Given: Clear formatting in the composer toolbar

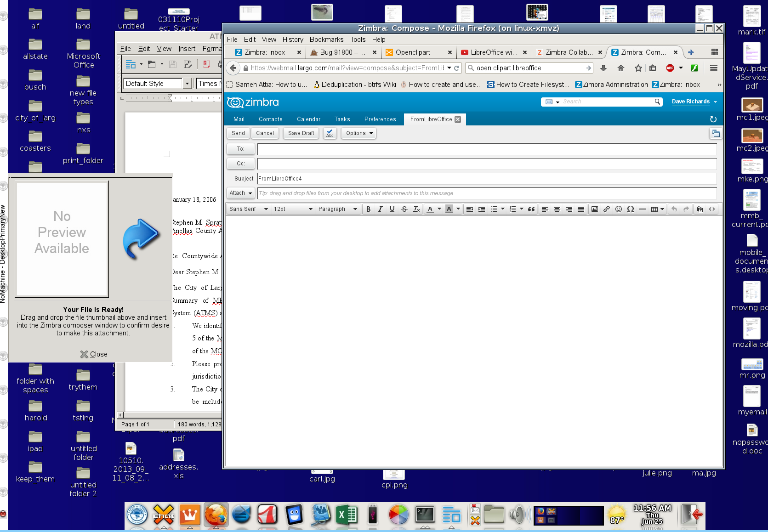Looking at the screenshot, I should 416,209.
